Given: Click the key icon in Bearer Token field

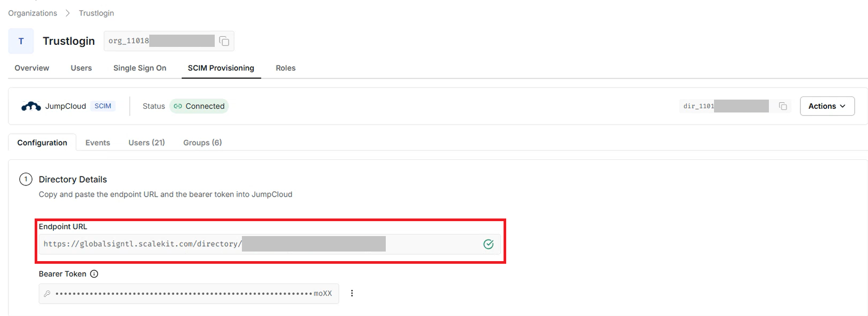Looking at the screenshot, I should point(47,294).
